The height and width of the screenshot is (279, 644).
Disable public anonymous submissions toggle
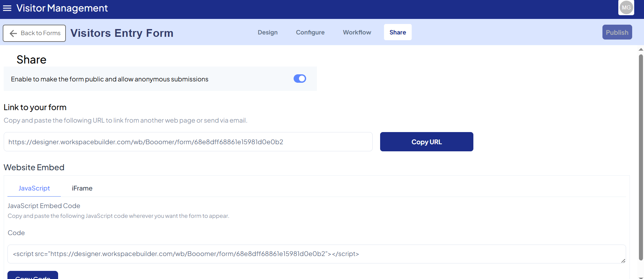(x=300, y=79)
